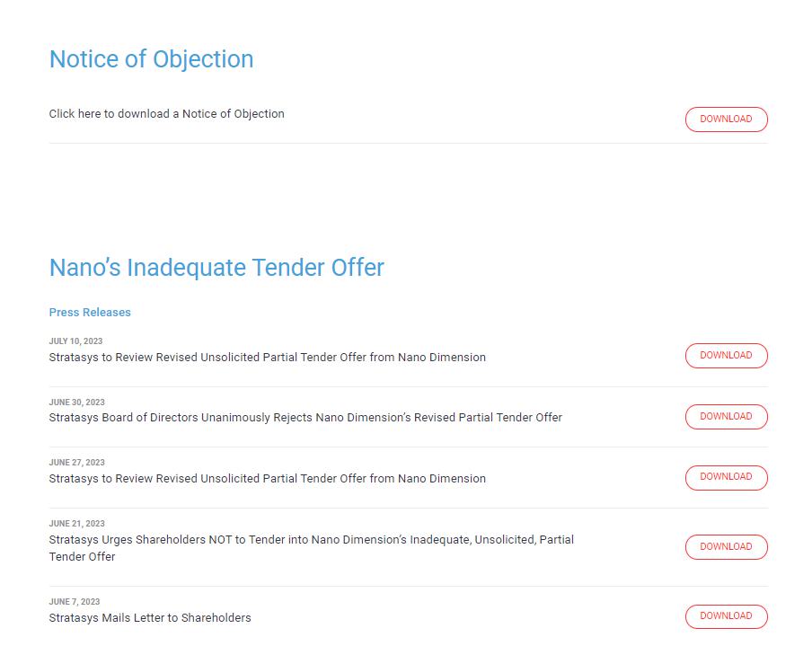Click the 'JUNE 21, 2023' date label
This screenshot has width=812, height=646.
click(x=76, y=524)
